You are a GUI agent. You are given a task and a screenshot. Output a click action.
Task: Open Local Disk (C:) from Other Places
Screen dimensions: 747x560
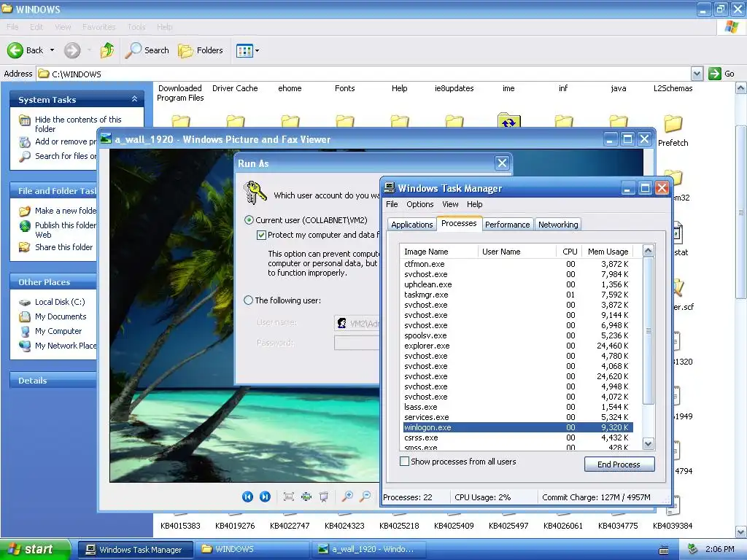coord(60,302)
